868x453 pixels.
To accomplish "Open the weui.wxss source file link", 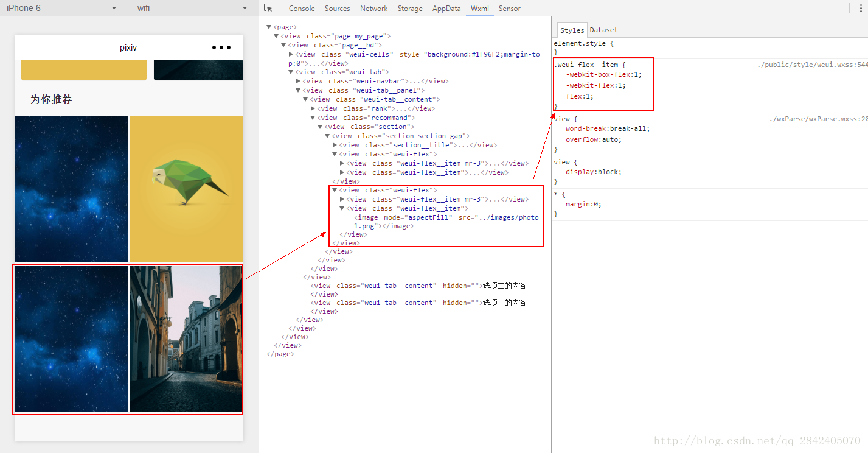I will 811,65.
